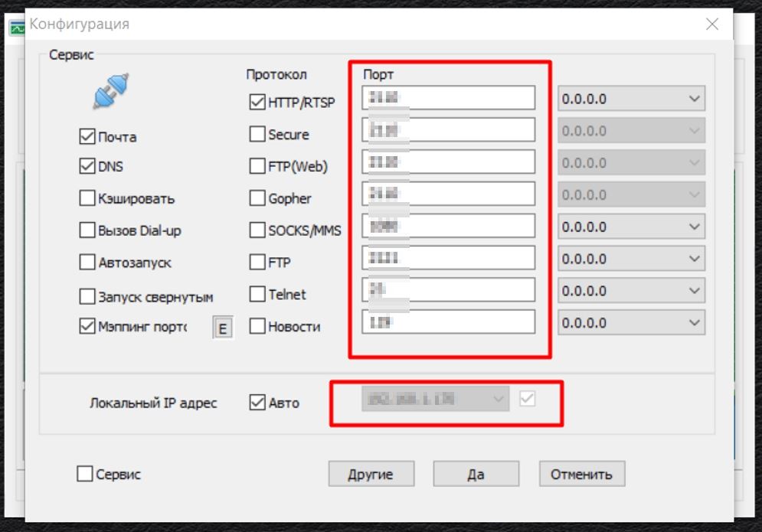Open the FTP(Web) row disabled address dropdown
The image size is (762, 532).
(631, 163)
